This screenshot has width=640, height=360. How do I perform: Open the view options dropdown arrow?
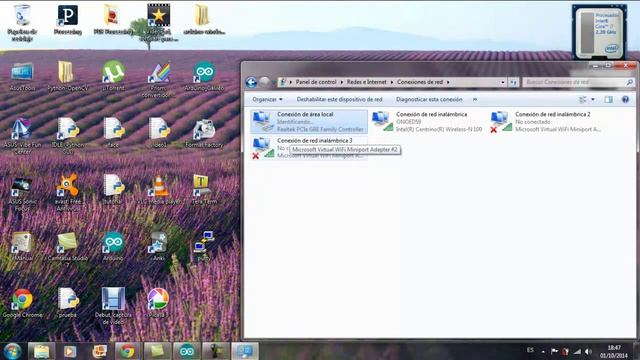[593, 100]
